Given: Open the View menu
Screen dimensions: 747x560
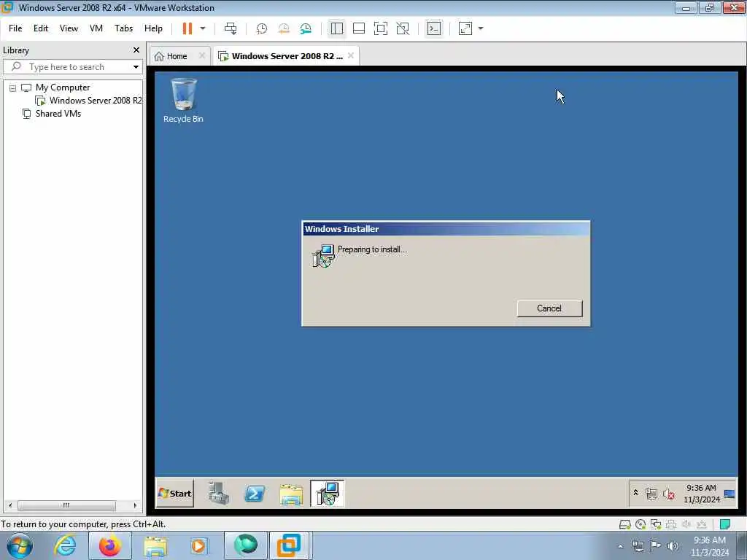Looking at the screenshot, I should pos(69,28).
